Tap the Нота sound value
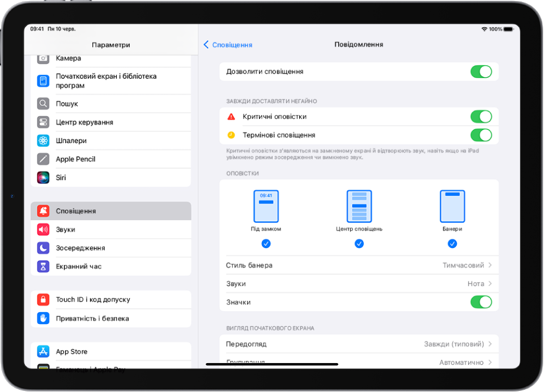The image size is (544, 392). pos(475,283)
